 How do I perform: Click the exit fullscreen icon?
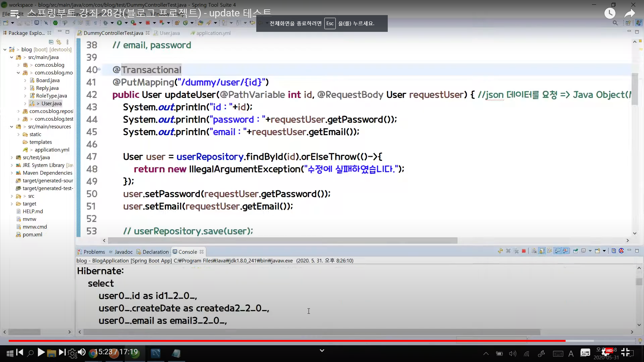point(625,352)
